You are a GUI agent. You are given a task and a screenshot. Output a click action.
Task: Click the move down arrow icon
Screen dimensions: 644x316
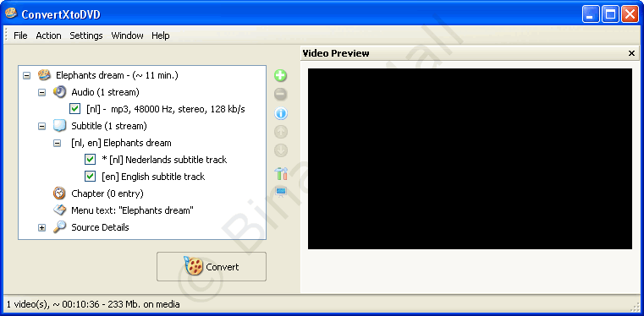281,151
